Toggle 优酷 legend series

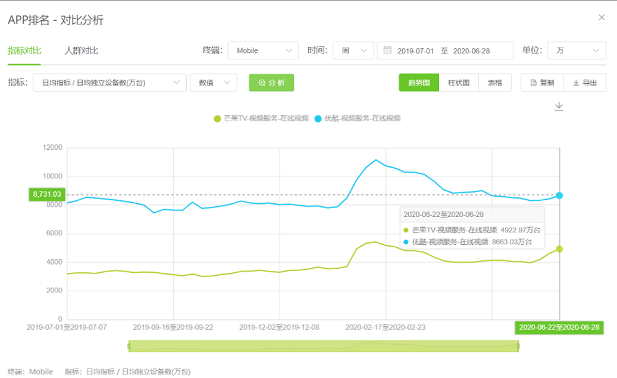point(358,118)
